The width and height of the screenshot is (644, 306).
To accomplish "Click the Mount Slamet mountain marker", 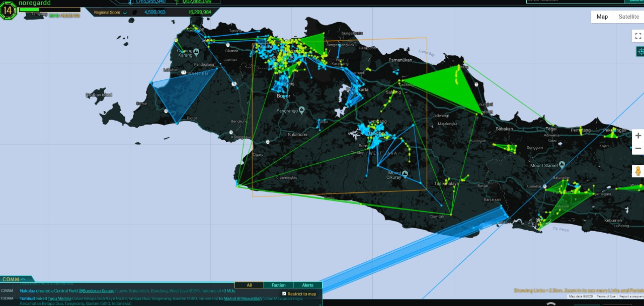I will click(562, 165).
